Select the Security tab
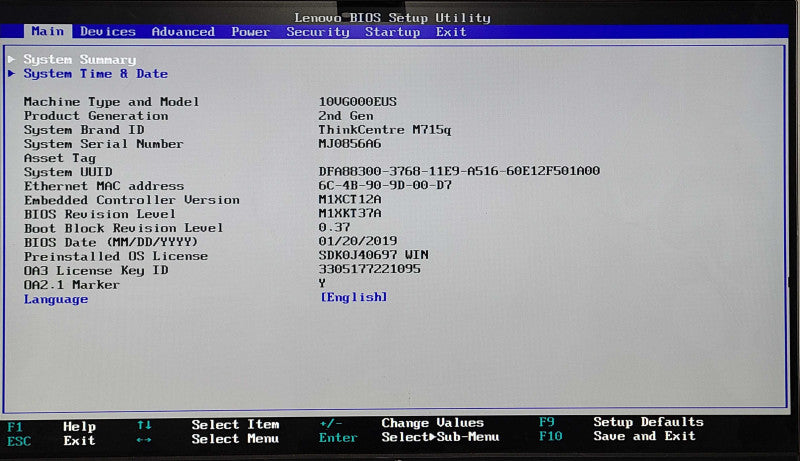The image size is (800, 461). click(x=318, y=32)
